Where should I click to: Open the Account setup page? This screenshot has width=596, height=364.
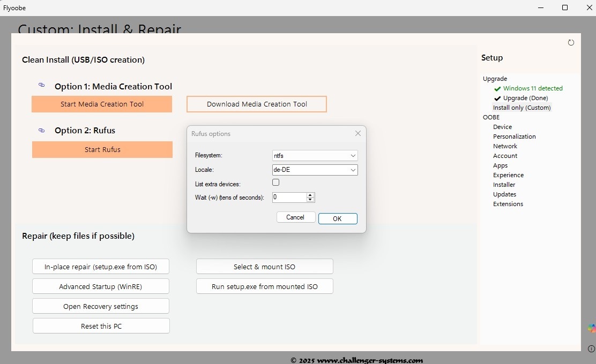pos(505,156)
